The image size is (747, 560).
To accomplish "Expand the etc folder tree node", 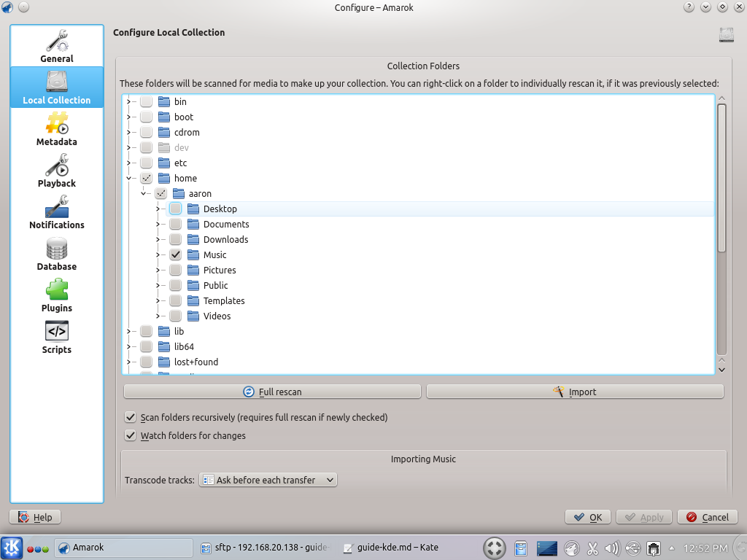I will tap(128, 163).
